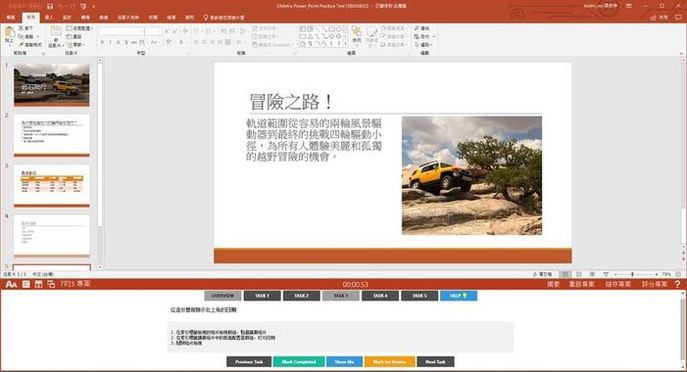Click the question mark help icon
The image size is (687, 372).
tap(678, 284)
